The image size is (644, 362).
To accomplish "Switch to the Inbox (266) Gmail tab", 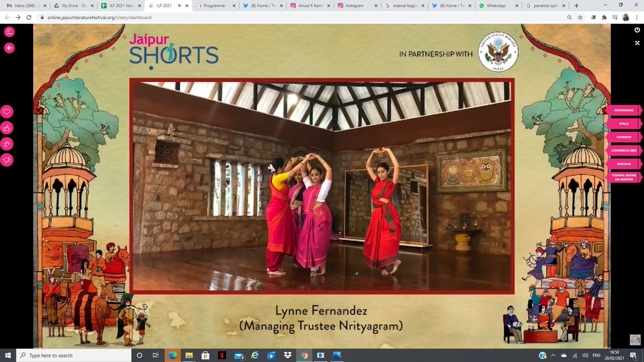I will (x=26, y=5).
